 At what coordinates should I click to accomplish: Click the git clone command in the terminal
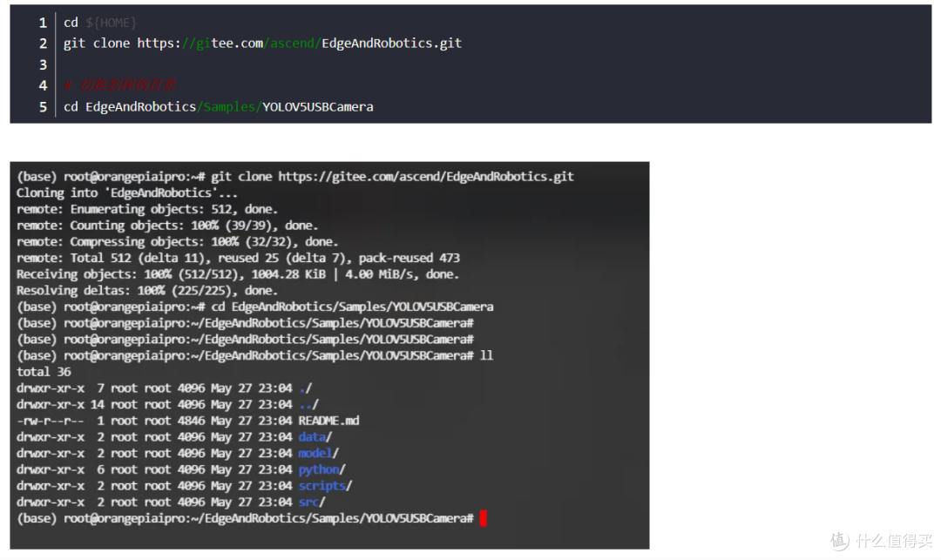pyautogui.click(x=392, y=177)
